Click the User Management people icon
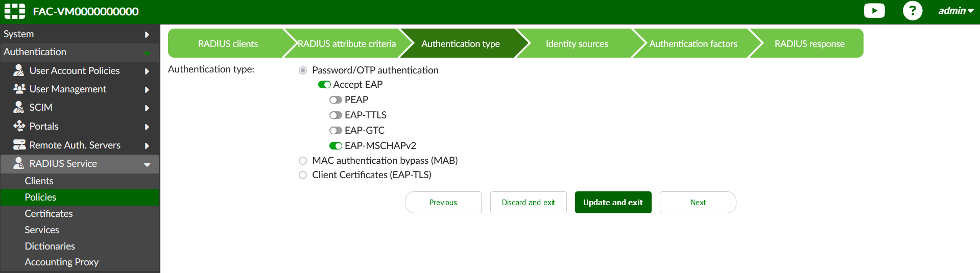 19,89
